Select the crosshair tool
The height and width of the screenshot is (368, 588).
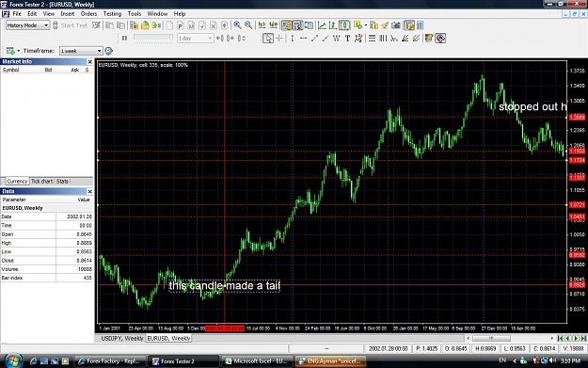(x=279, y=39)
